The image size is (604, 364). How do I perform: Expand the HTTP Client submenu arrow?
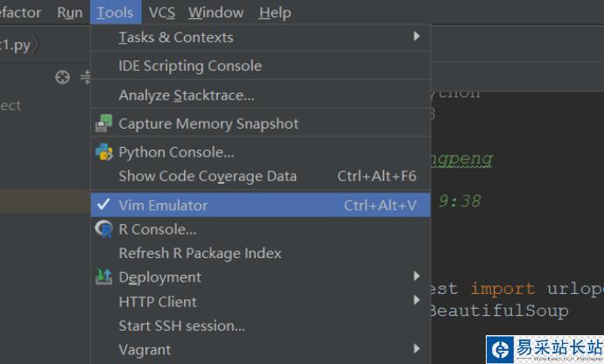pyautogui.click(x=417, y=301)
